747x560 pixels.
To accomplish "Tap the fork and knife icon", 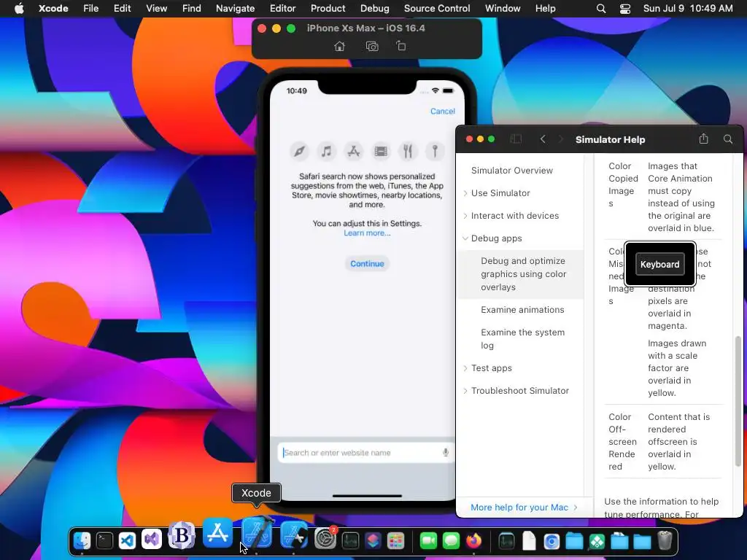I will pos(408,152).
